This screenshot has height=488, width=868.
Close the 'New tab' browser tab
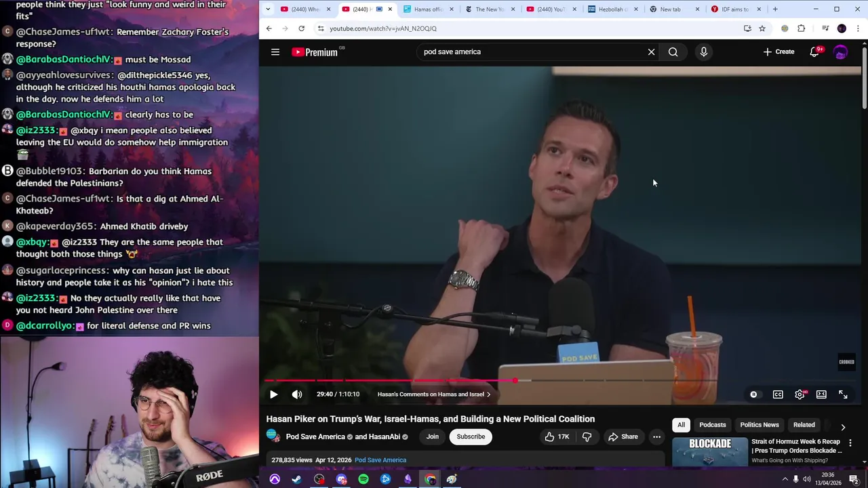[697, 9]
